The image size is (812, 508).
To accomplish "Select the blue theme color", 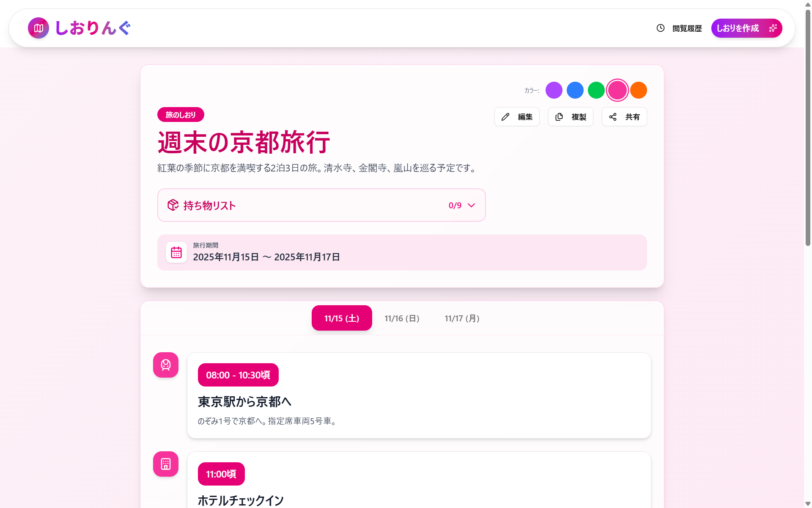I will [x=575, y=90].
